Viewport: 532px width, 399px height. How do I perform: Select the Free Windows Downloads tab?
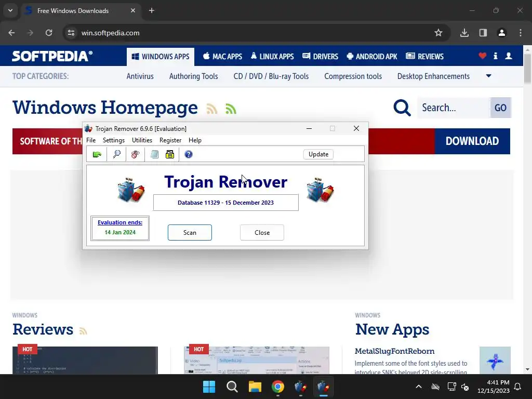click(81, 10)
